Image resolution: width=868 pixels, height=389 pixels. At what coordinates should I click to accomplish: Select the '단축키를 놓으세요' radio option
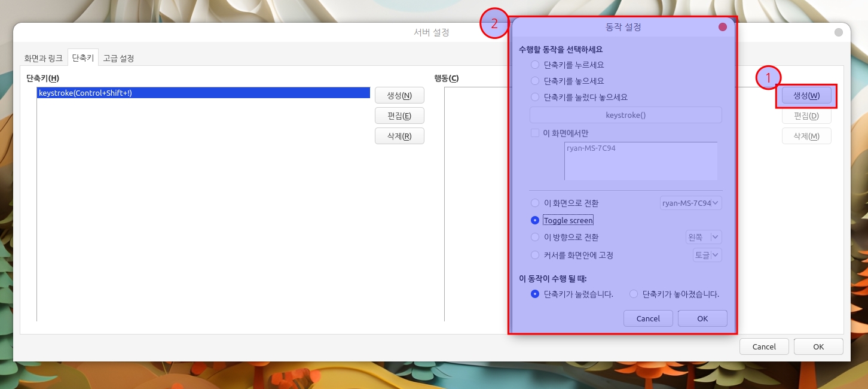click(535, 81)
